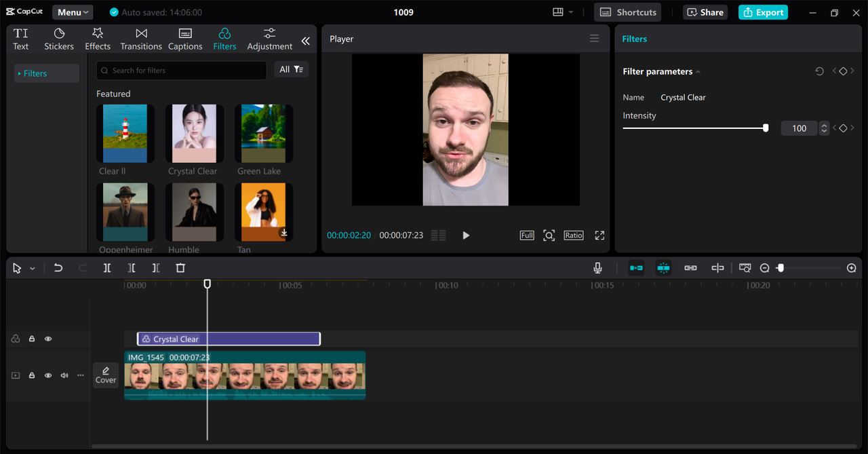Click the Full view button
The image size is (868, 454).
click(x=527, y=235)
